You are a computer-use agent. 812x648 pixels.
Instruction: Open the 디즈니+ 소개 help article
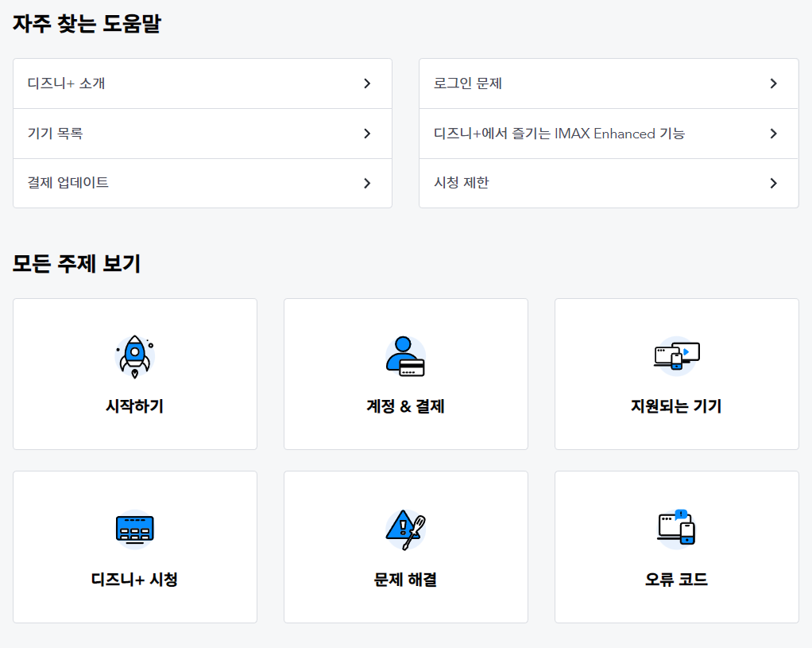[203, 83]
